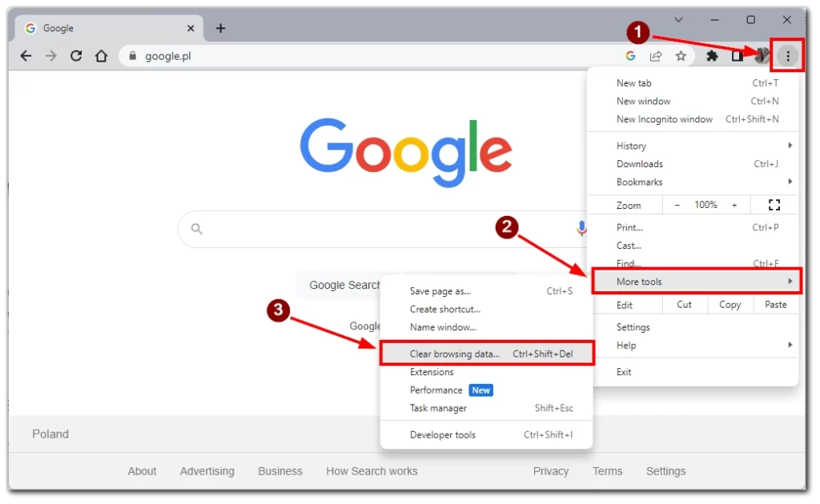The width and height of the screenshot is (820, 504).
Task: Open the Extensions puzzle icon
Action: (x=712, y=56)
